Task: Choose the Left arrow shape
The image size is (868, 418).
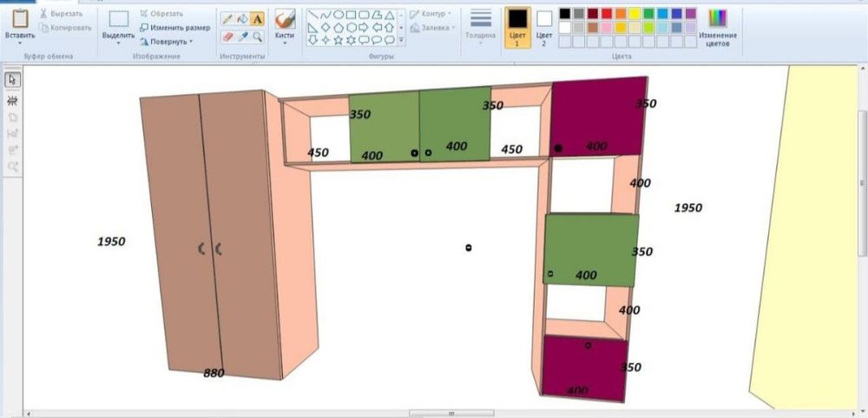Action: 377,27
